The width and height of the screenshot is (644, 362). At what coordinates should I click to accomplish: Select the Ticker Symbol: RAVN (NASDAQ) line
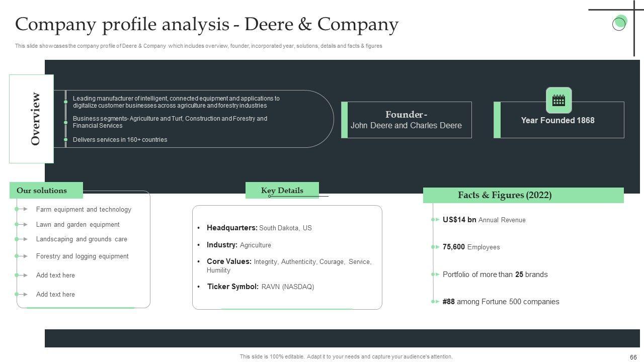click(x=261, y=287)
